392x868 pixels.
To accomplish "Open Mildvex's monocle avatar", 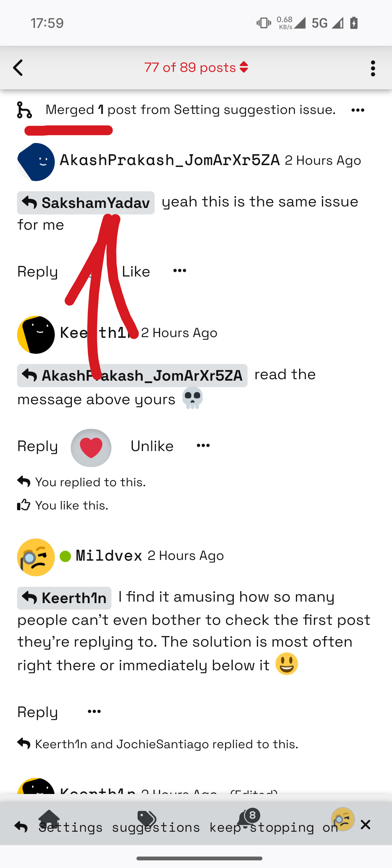I will click(36, 557).
